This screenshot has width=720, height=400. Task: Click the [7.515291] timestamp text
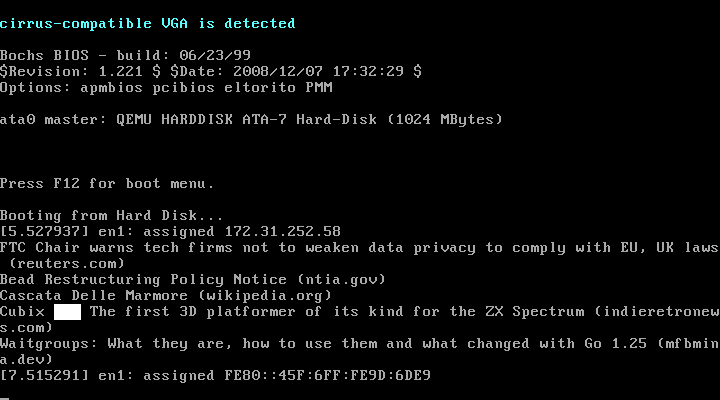(x=44, y=376)
